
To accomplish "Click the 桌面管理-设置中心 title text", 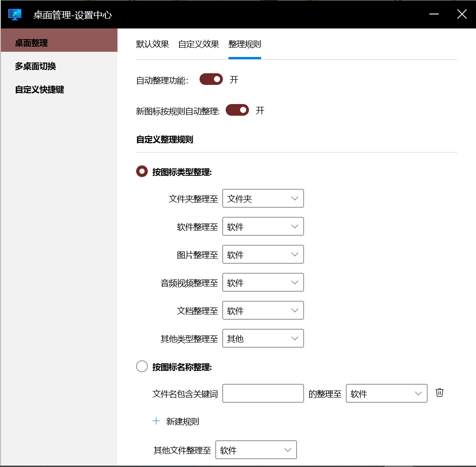I will (73, 15).
